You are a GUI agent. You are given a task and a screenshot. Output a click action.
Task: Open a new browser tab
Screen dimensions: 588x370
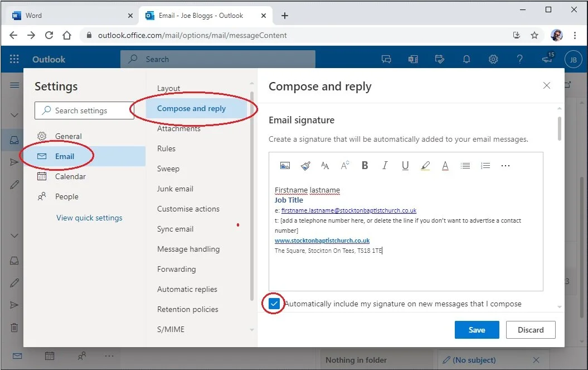pyautogui.click(x=285, y=16)
